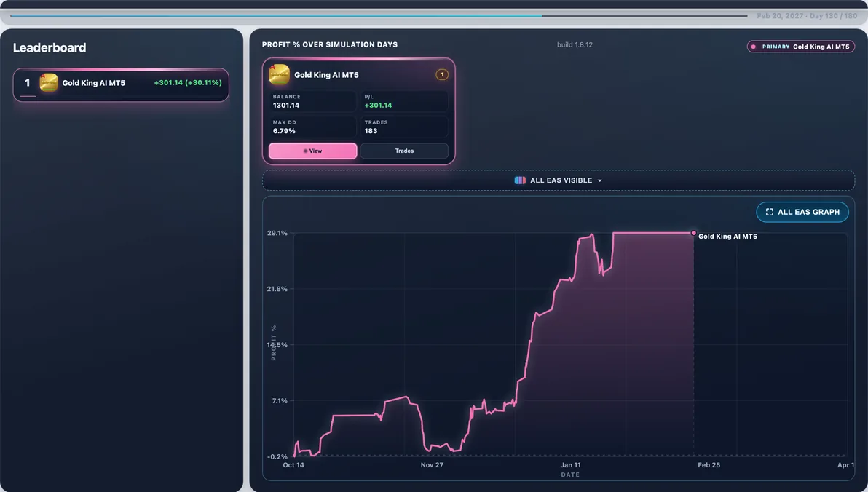Click the Feb 25 date axis label
Viewport: 868px width, 492px height.
[709, 465]
